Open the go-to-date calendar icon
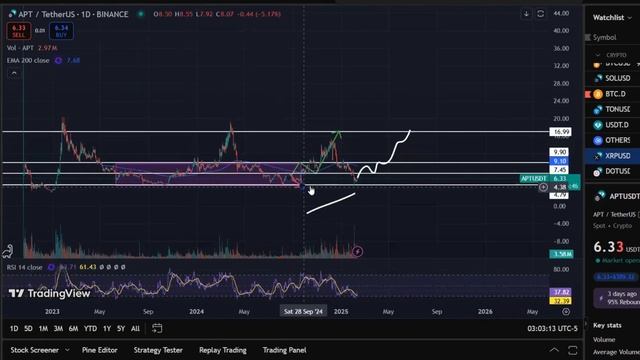The height and width of the screenshot is (360, 640). (x=157, y=328)
